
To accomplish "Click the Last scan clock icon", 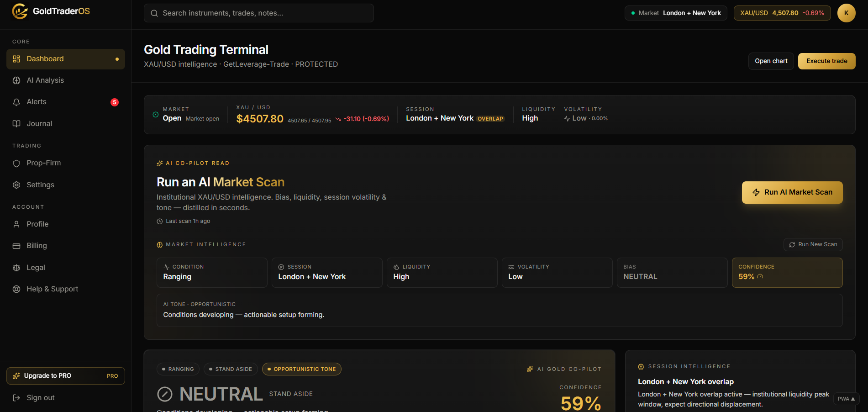I will [160, 221].
